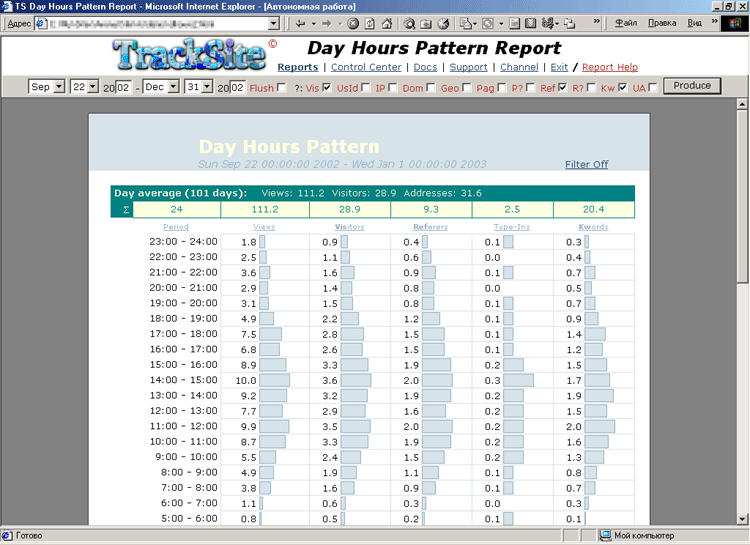Click the 14:00 - 15:00 period row label

[183, 380]
